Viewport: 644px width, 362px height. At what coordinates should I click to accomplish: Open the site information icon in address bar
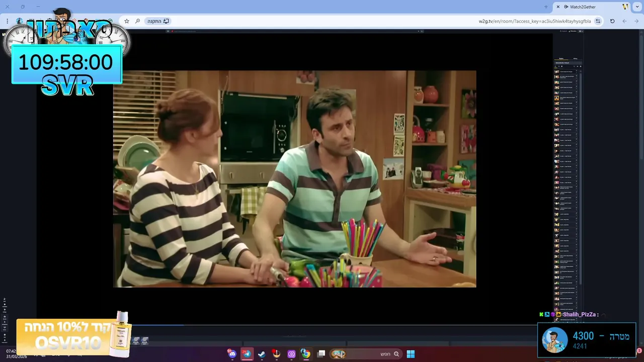598,21
